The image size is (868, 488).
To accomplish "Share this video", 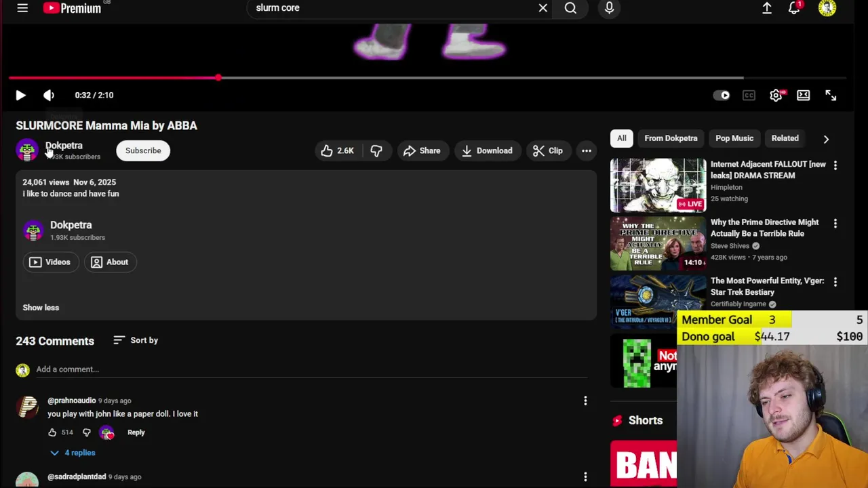I will pyautogui.click(x=422, y=150).
